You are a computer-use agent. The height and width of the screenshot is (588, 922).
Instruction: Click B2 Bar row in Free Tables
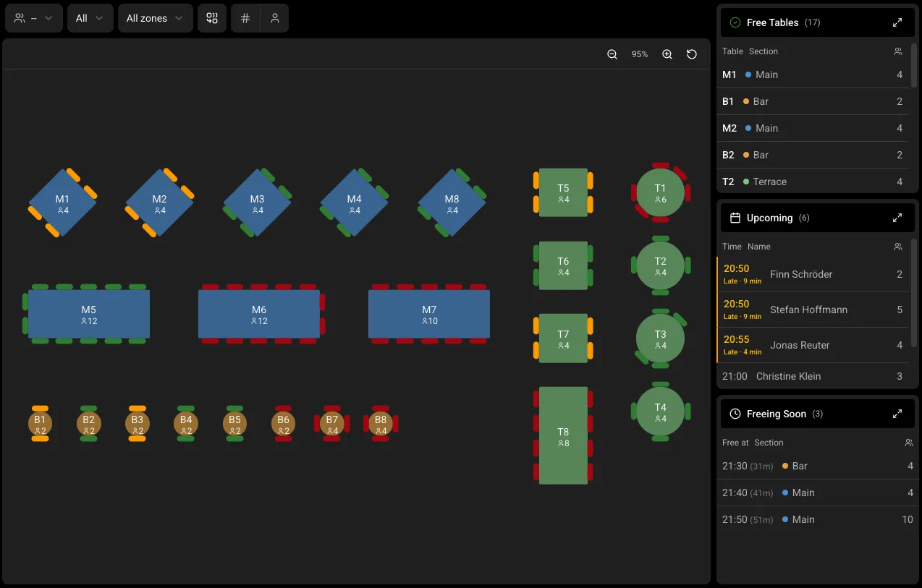tap(813, 155)
